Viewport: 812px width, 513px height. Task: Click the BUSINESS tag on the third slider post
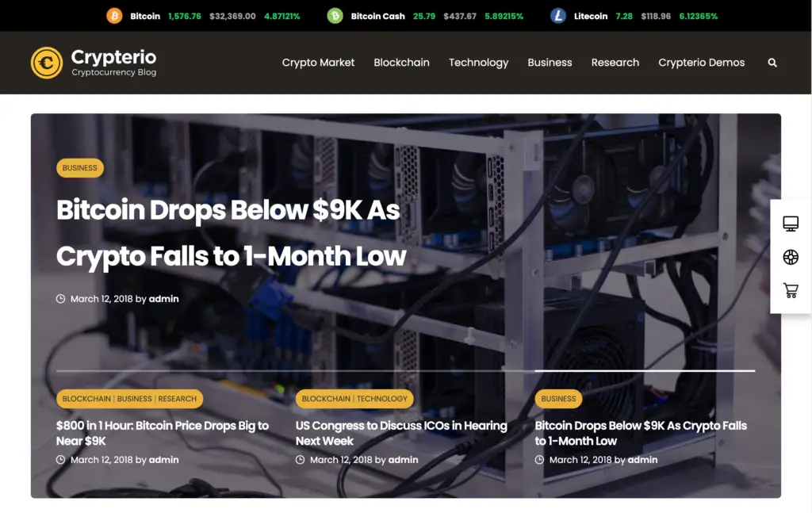click(558, 399)
